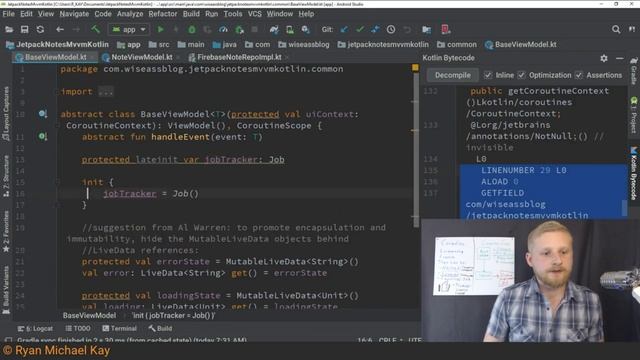Image resolution: width=640 pixels, height=360 pixels.
Task: Open the VCS menu
Action: [x=254, y=13]
